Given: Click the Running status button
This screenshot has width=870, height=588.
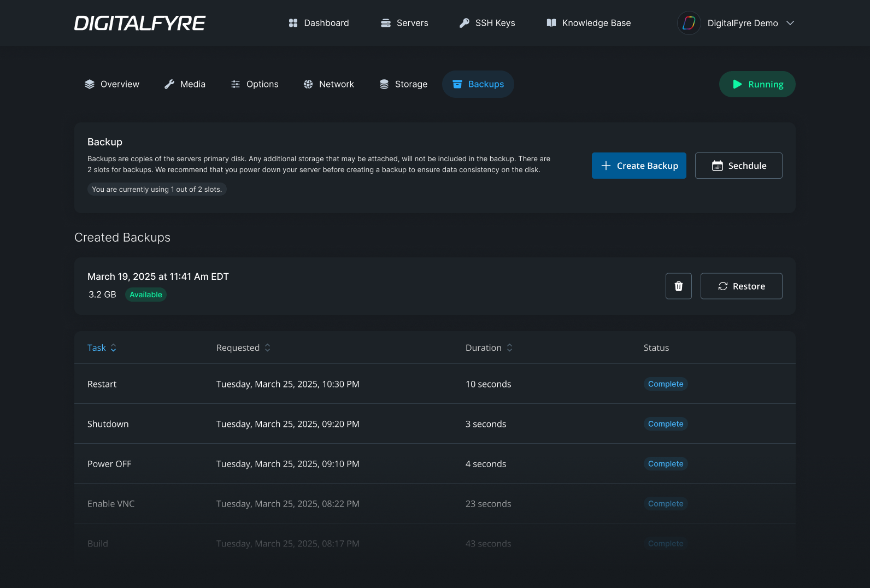Looking at the screenshot, I should point(757,84).
